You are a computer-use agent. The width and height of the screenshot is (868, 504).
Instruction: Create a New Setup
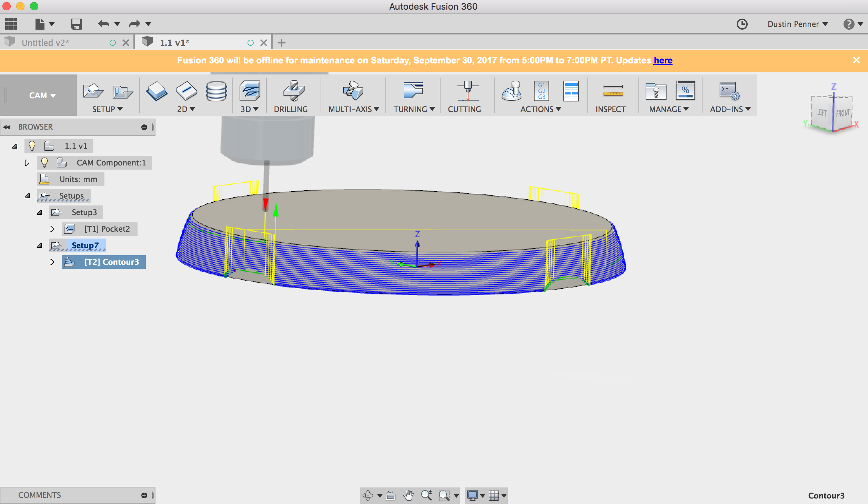pos(93,91)
